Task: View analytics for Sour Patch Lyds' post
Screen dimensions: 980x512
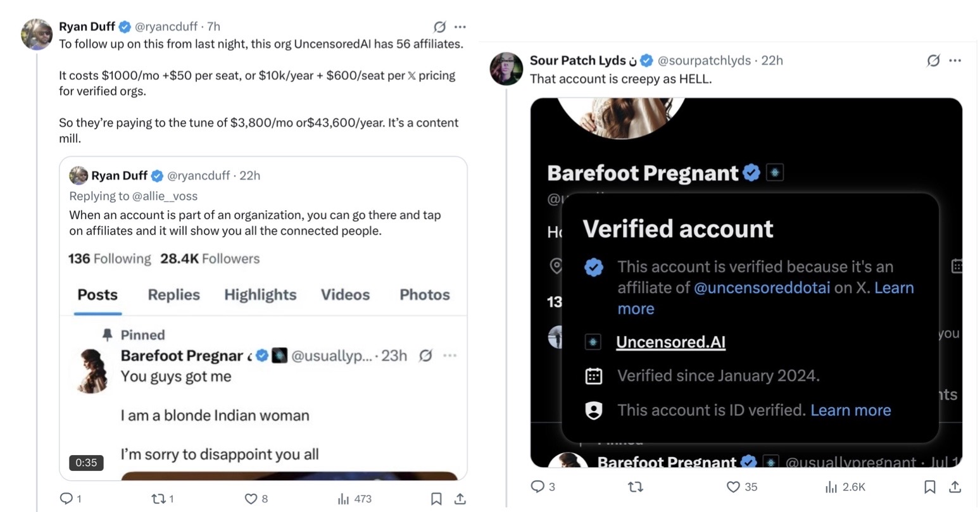Action: click(845, 487)
